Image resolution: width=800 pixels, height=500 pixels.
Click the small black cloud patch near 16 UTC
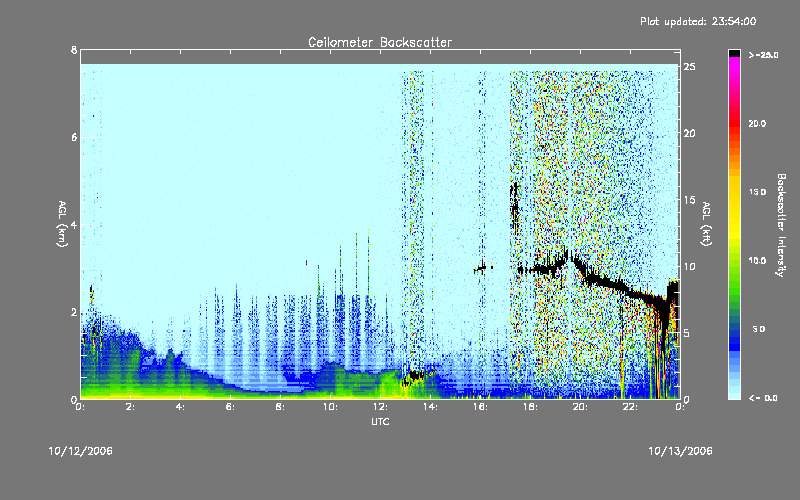coord(481,268)
